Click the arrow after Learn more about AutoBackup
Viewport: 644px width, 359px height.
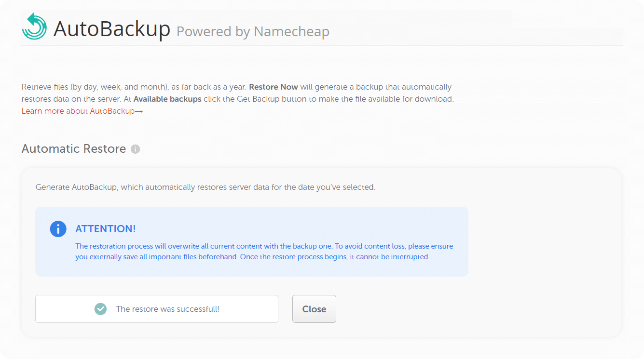pyautogui.click(x=137, y=111)
